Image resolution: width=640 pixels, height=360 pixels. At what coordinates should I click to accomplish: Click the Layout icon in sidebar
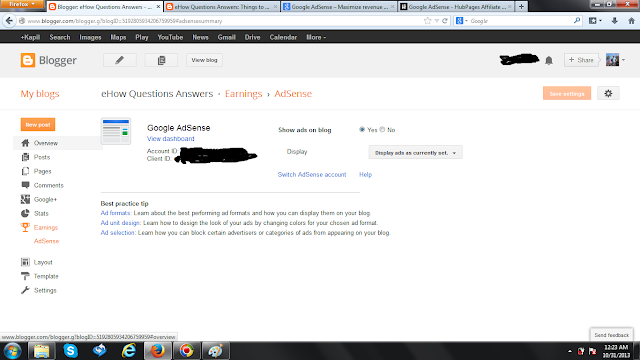point(25,262)
